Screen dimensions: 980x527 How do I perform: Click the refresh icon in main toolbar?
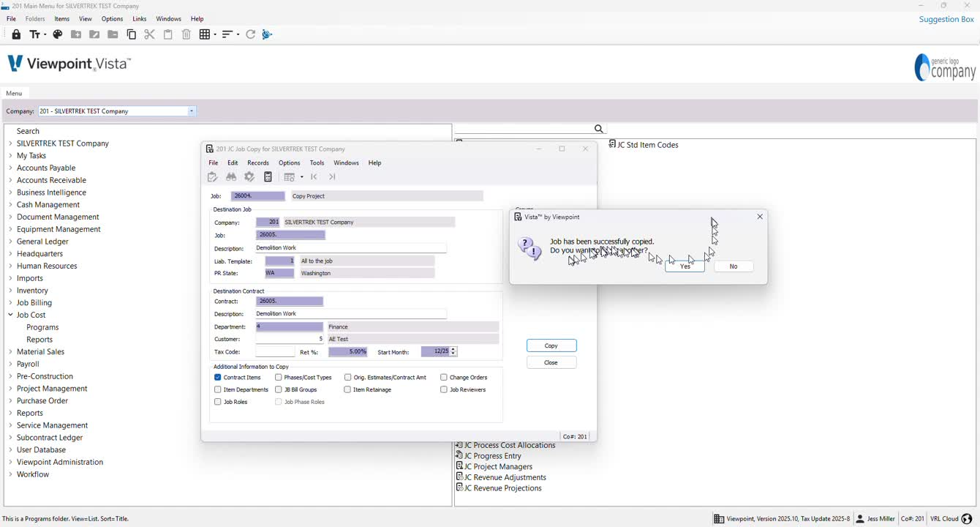pos(251,34)
